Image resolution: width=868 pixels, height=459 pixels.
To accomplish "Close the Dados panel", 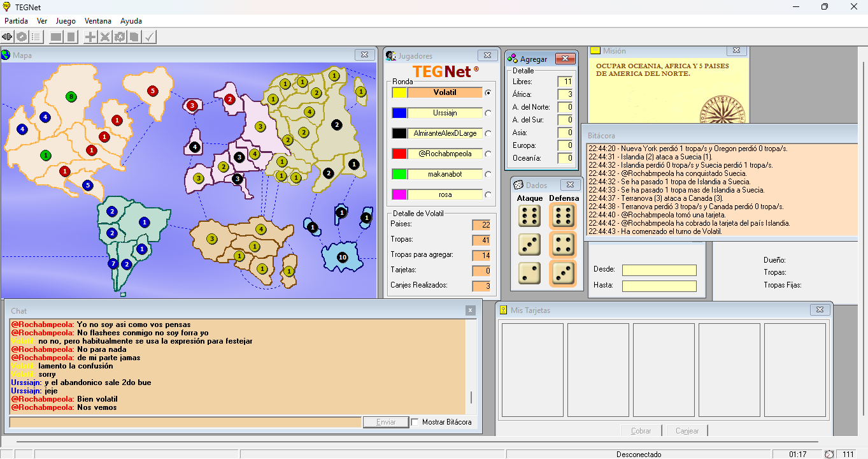I will click(570, 185).
